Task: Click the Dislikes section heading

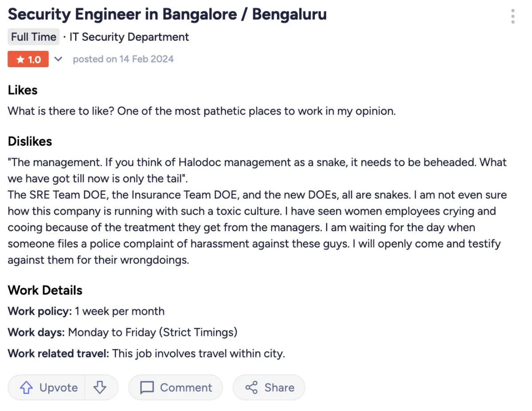Action: tap(30, 142)
